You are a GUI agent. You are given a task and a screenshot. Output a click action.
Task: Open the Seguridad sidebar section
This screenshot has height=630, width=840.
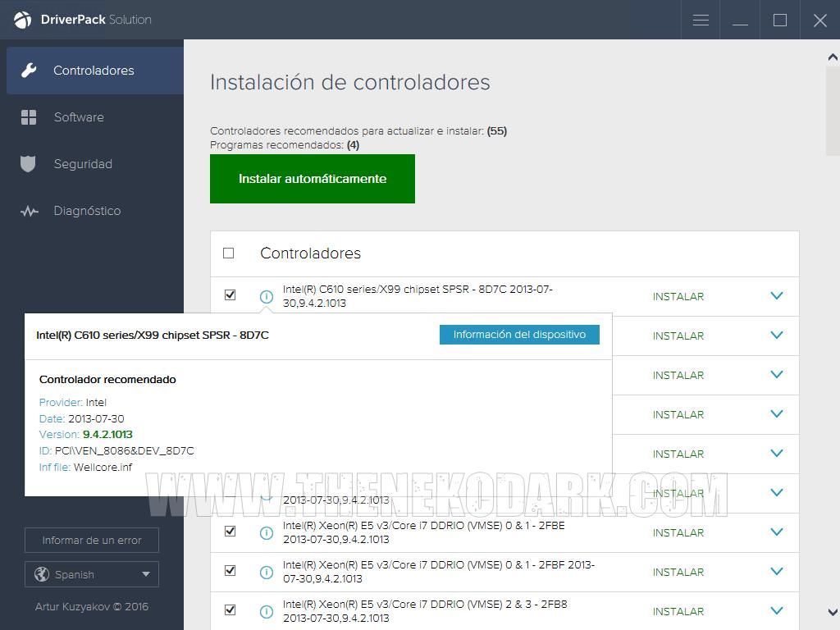coord(95,164)
